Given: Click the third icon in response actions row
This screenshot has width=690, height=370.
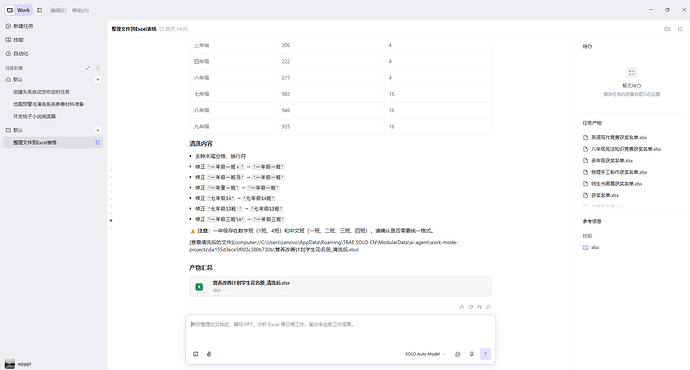Looking at the screenshot, I should click(x=479, y=307).
